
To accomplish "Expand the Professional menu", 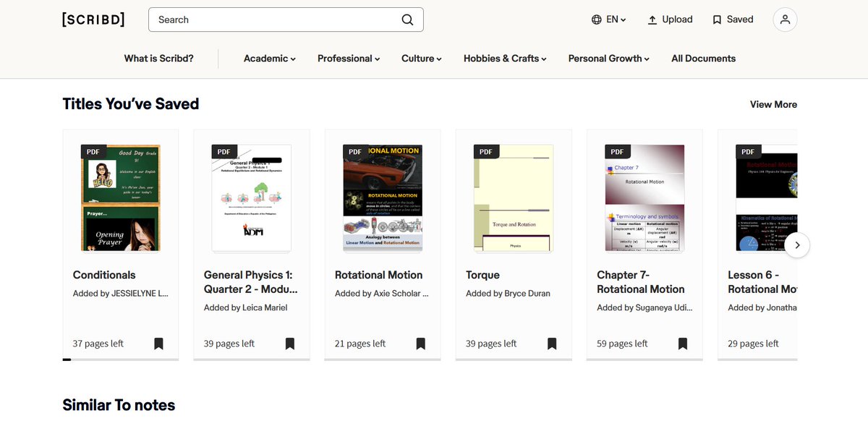I will point(349,59).
